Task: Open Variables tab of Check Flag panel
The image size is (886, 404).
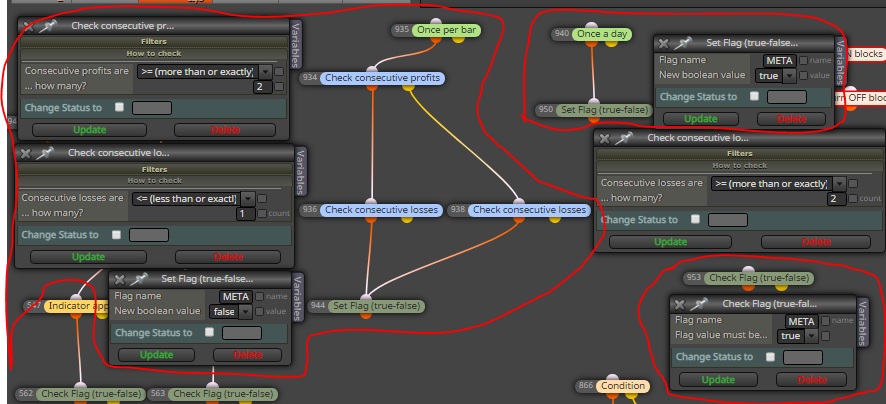Action: tap(862, 323)
